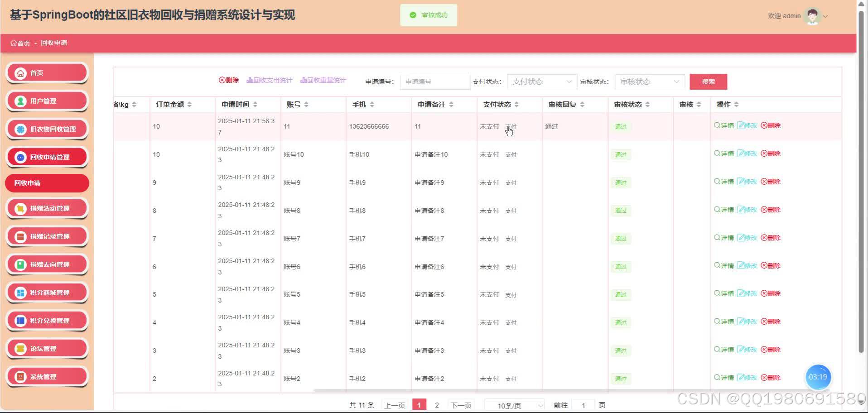Click the 修改 edit icon for 账号10

[748, 154]
